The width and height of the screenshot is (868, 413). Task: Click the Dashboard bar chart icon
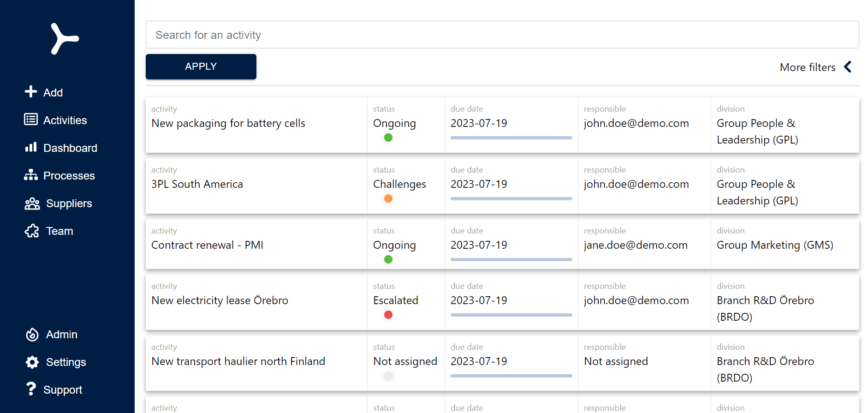(x=31, y=147)
